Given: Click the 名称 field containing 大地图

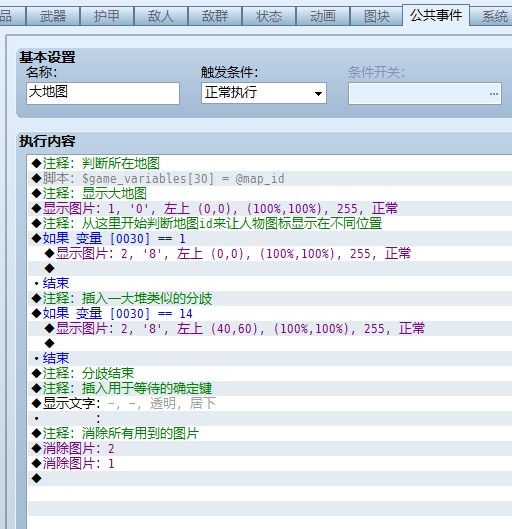Looking at the screenshot, I should pos(103,93).
